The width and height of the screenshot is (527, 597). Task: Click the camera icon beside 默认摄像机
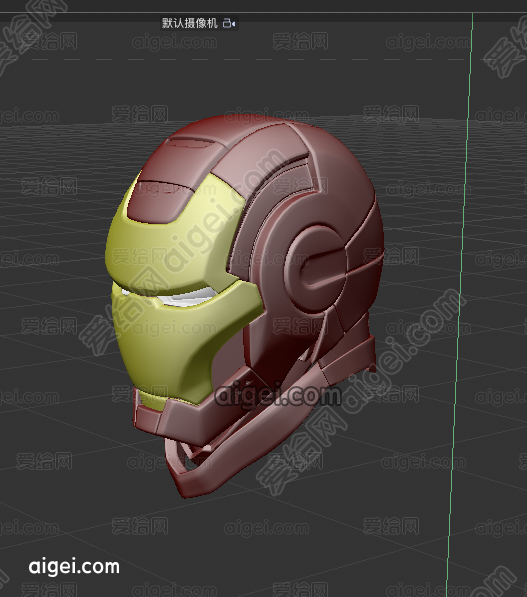[x=229, y=24]
